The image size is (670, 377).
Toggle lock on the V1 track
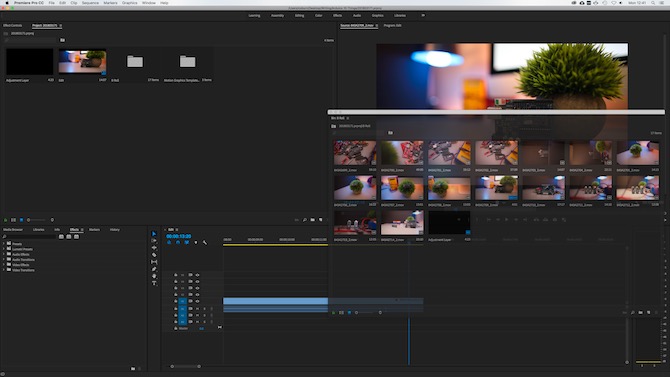tap(175, 301)
